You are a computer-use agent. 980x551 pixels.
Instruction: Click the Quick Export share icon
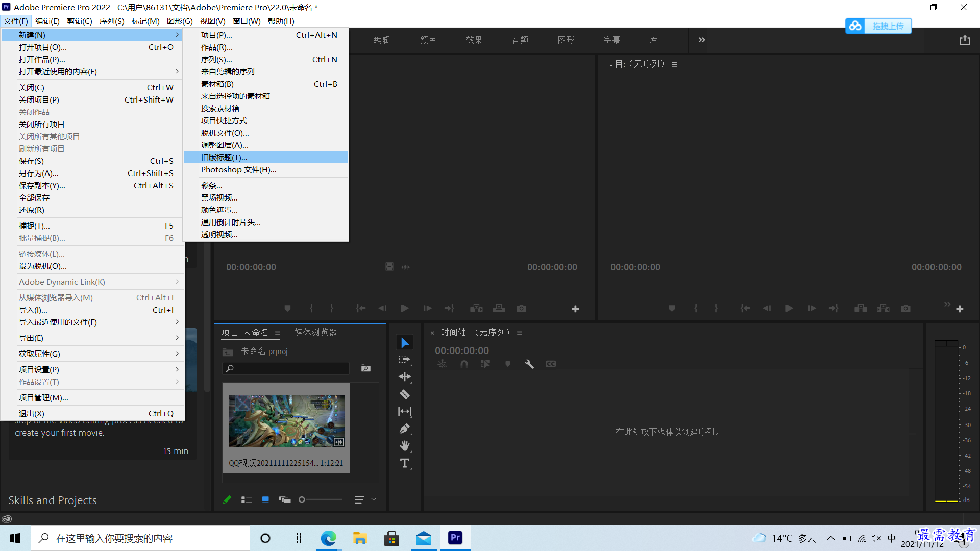965,40
